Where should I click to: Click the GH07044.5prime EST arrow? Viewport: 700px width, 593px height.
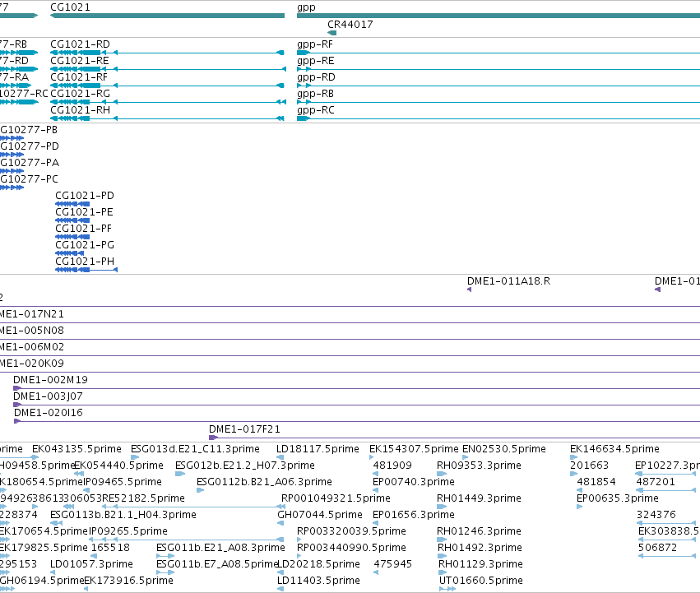pos(280,523)
